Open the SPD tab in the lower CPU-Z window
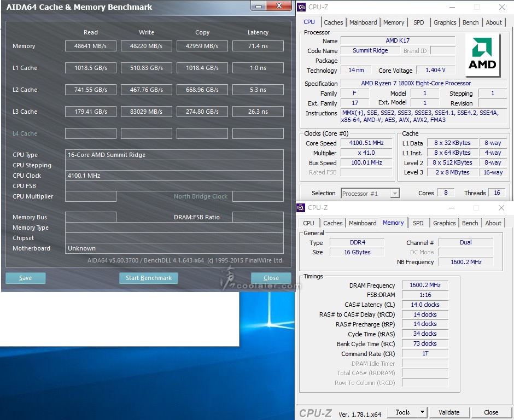The width and height of the screenshot is (514, 420). [x=418, y=223]
